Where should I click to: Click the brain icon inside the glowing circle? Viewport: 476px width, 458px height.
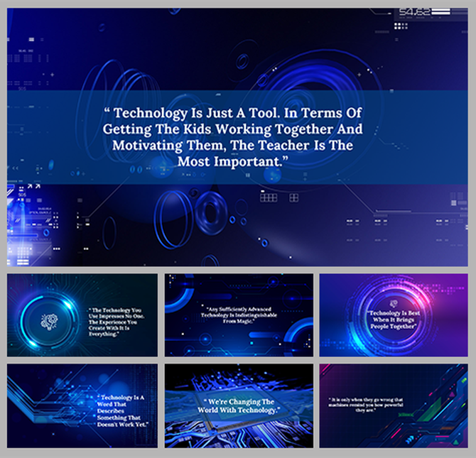pyautogui.click(x=49, y=322)
